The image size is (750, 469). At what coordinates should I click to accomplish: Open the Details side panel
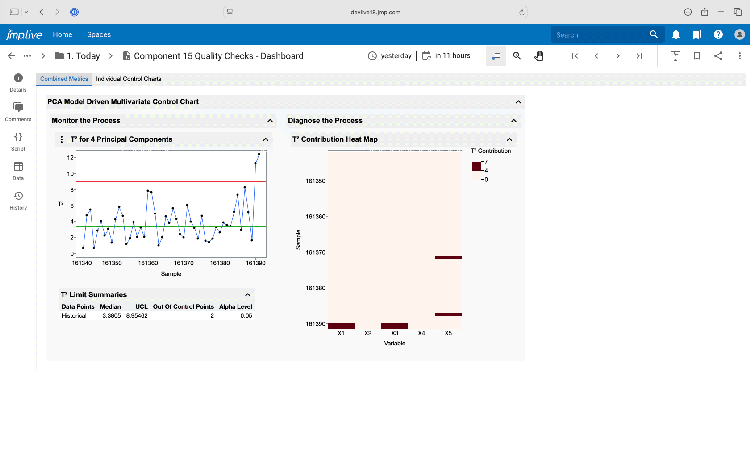(x=18, y=80)
